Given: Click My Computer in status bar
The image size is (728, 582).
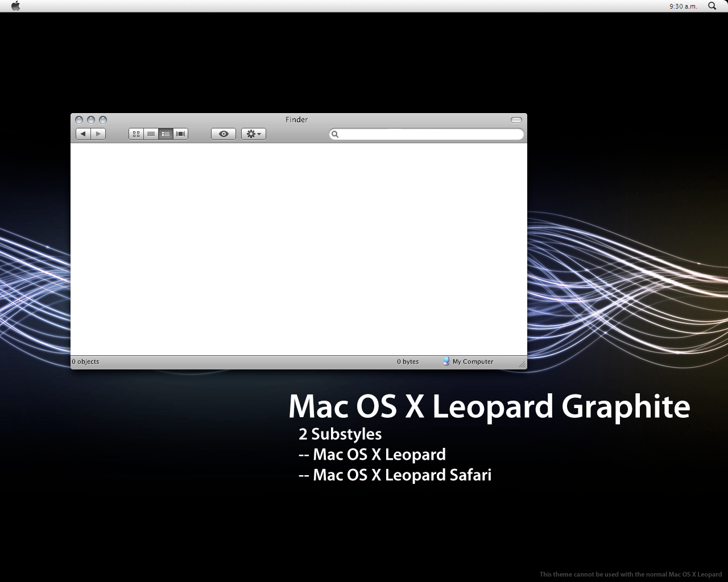Looking at the screenshot, I should (473, 361).
